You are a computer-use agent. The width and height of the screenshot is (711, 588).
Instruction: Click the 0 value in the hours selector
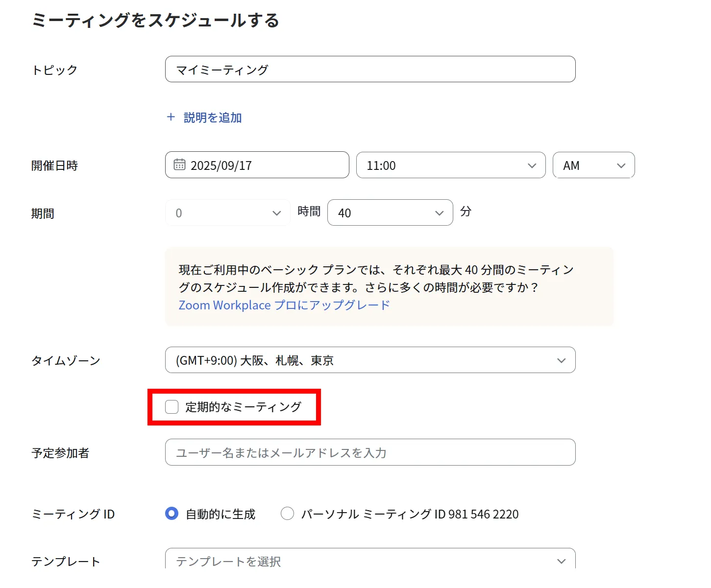click(x=179, y=213)
